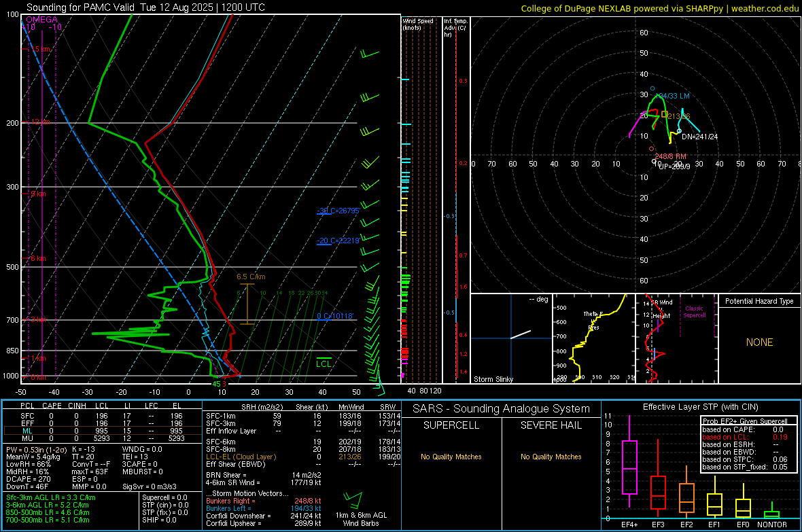802x532 pixels.
Task: Click the 'DN=241/24' hodograph label
Action: 699,137
